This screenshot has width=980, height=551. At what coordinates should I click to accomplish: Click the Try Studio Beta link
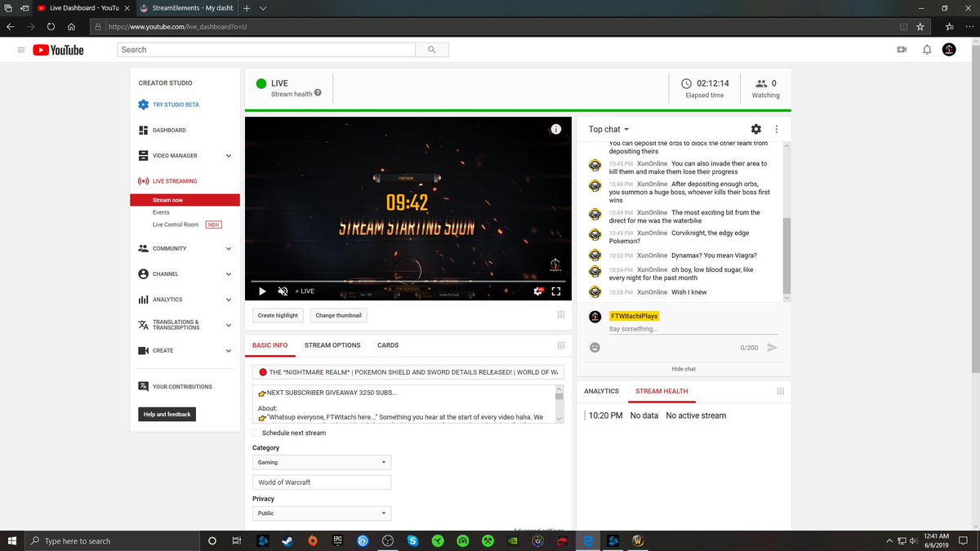coord(176,104)
